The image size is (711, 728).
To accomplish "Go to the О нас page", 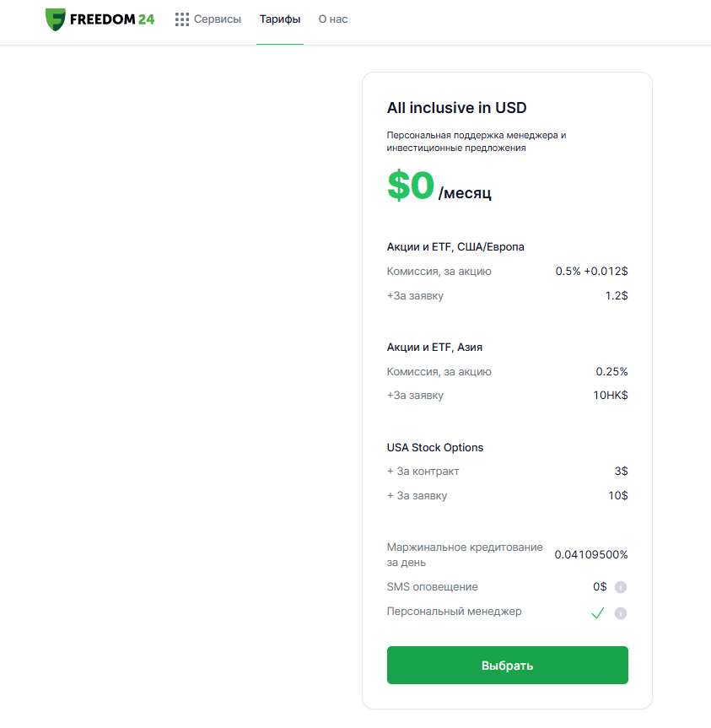I will [333, 19].
